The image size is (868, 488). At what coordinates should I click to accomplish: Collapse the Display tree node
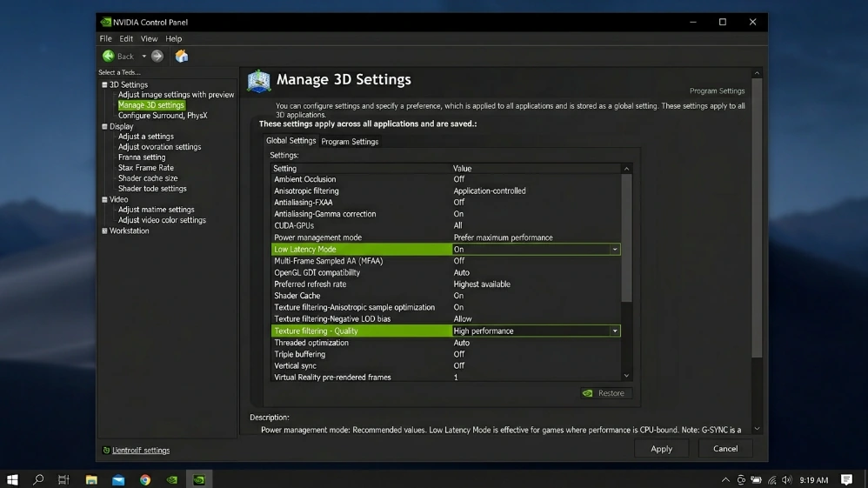click(104, 126)
